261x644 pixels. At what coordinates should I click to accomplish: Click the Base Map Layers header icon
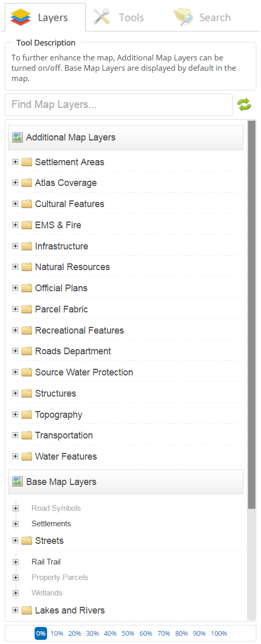click(x=18, y=482)
